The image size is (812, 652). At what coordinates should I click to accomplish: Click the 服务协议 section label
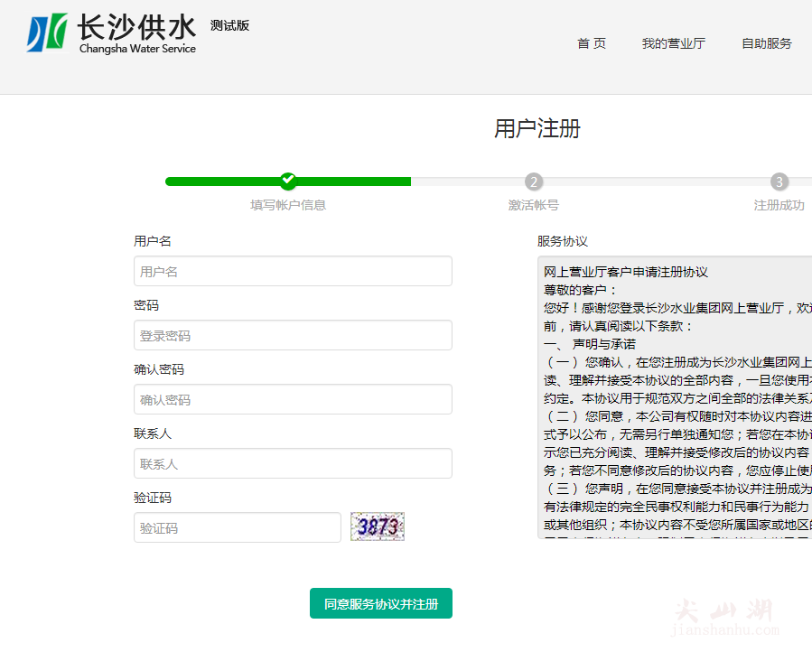tap(563, 241)
